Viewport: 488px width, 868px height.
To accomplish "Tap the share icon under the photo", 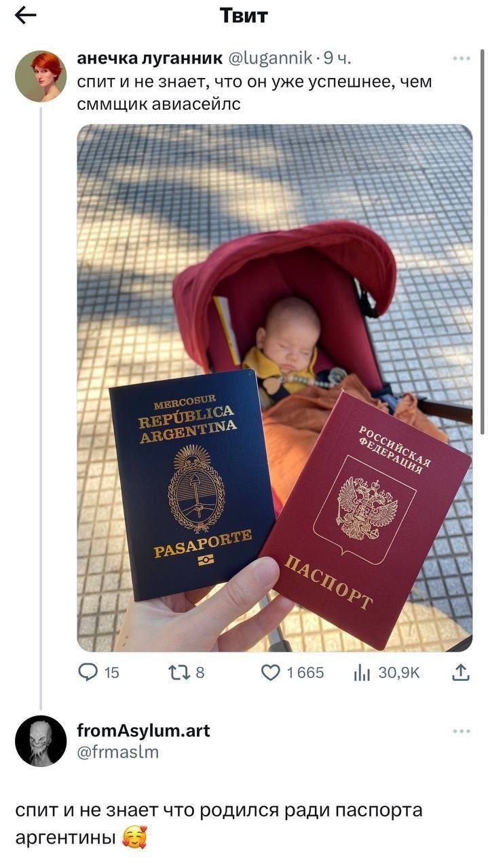I will tap(460, 672).
